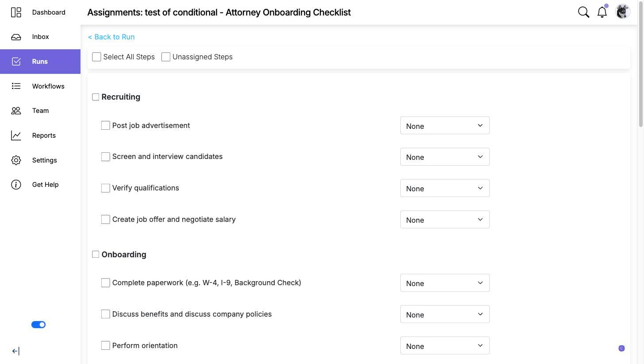Open search with the magnifier icon
The height and width of the screenshot is (364, 644).
point(583,12)
